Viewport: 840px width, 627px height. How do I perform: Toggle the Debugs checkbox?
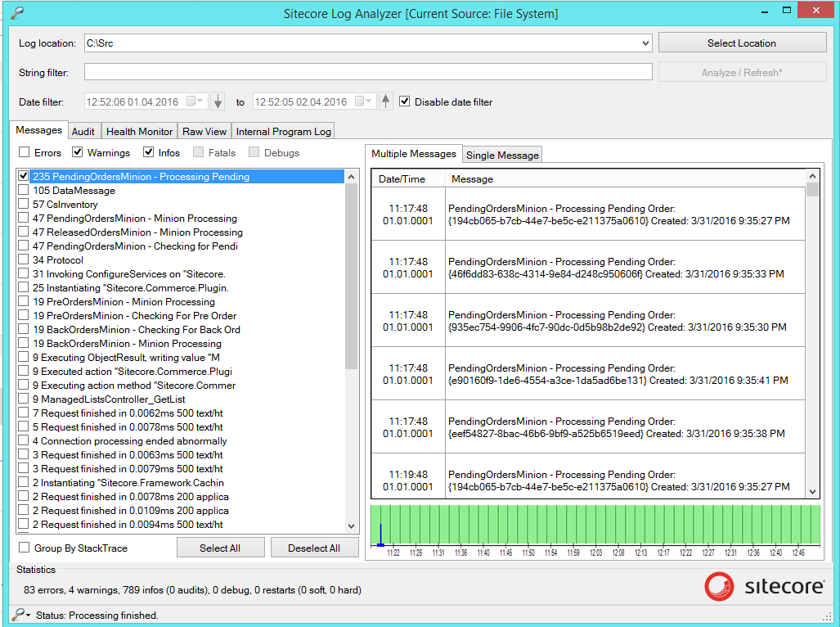click(254, 152)
